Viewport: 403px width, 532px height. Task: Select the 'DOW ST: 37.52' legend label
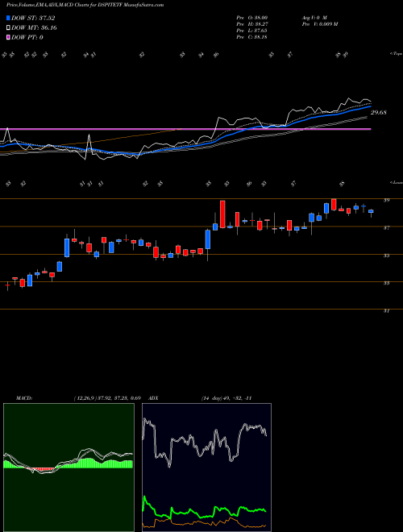[x=33, y=18]
